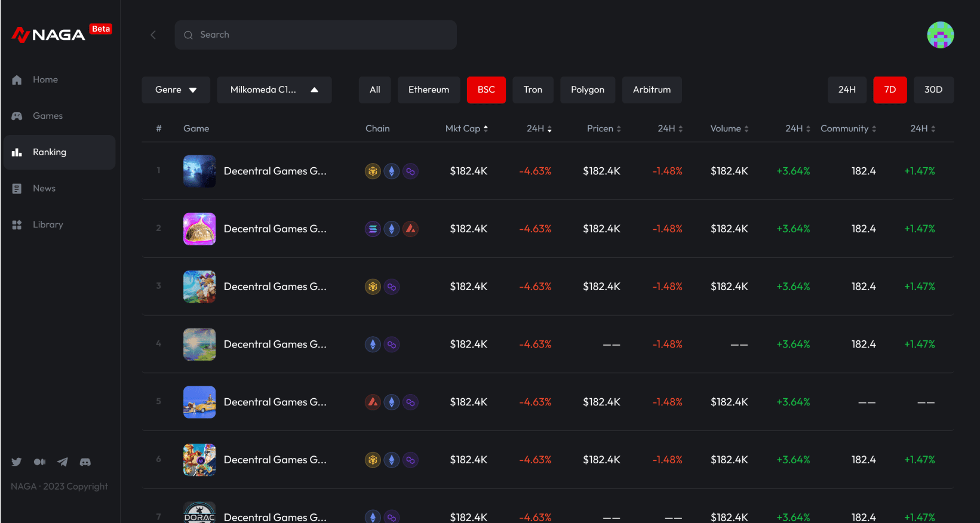
Task: Click the Avalanche chain icon in rank 5 row
Action: (x=373, y=402)
